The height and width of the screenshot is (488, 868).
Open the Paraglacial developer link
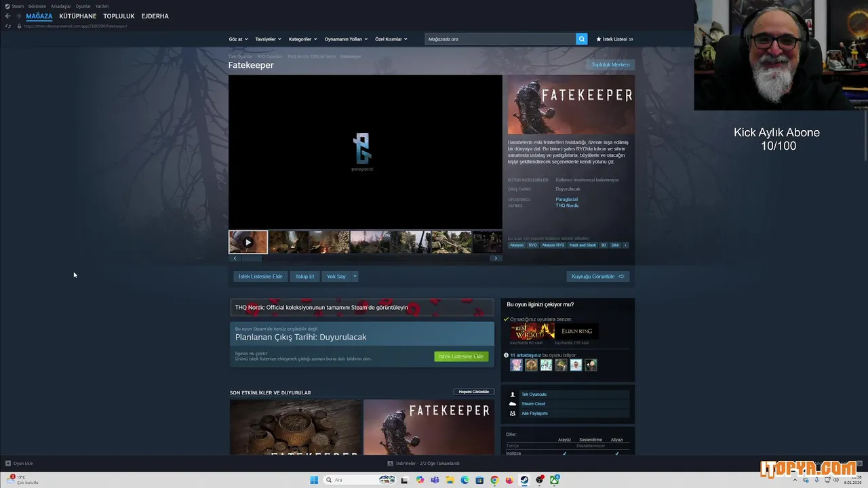tap(567, 199)
